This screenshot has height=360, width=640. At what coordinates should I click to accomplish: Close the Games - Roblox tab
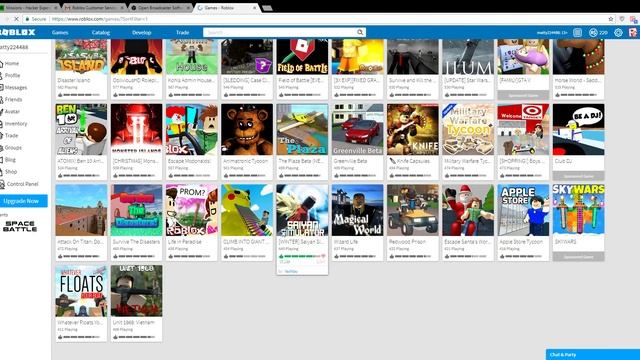[x=254, y=8]
